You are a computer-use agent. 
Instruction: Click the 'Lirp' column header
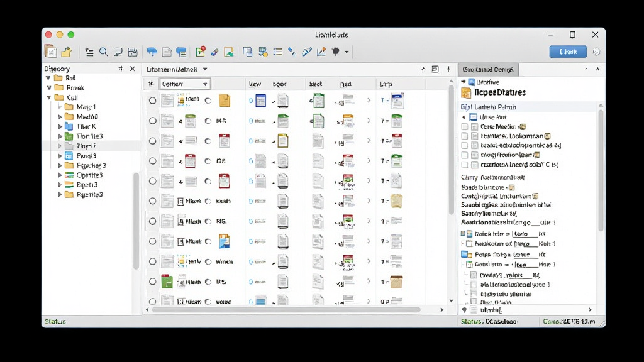(x=386, y=84)
